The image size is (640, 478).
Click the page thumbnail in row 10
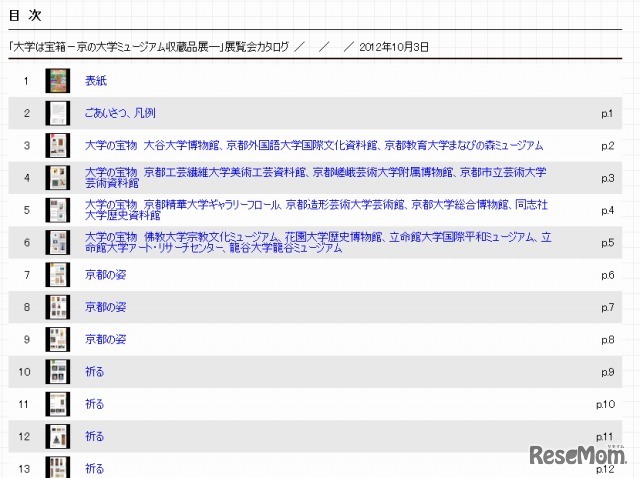58,371
